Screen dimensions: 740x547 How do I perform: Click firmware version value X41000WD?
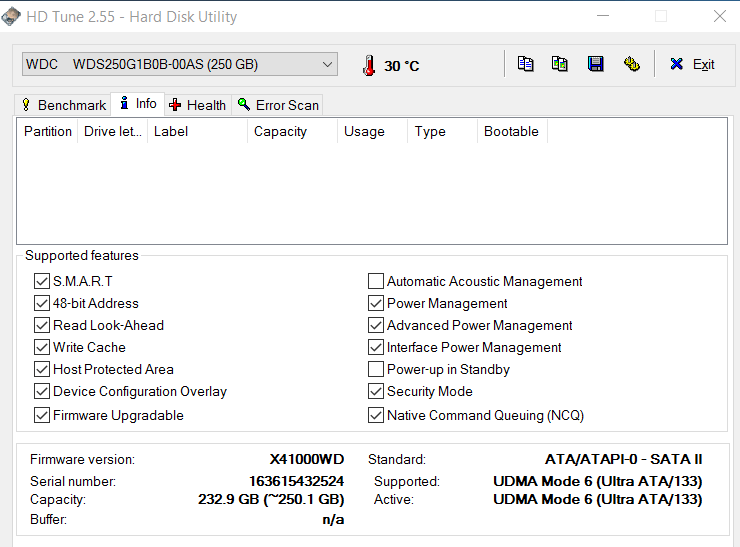point(307,459)
